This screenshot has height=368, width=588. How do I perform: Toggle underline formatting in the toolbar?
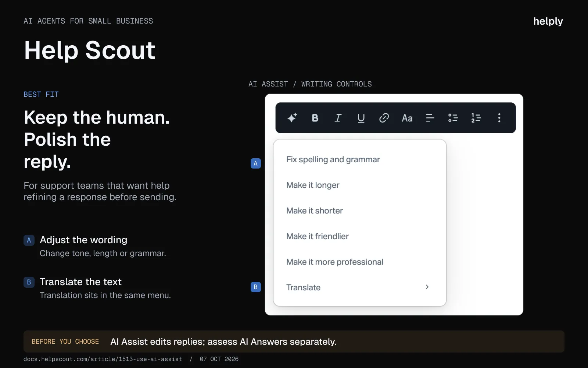click(x=361, y=118)
